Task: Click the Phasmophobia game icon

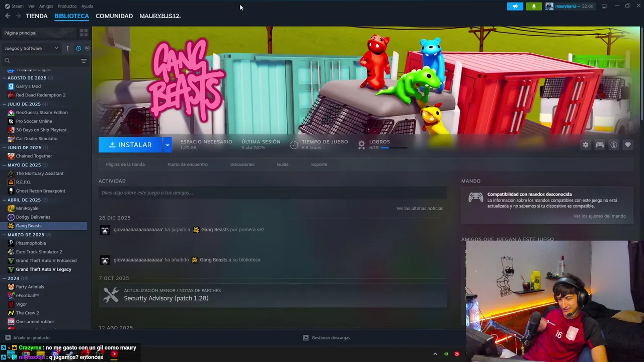Action: click(11, 243)
